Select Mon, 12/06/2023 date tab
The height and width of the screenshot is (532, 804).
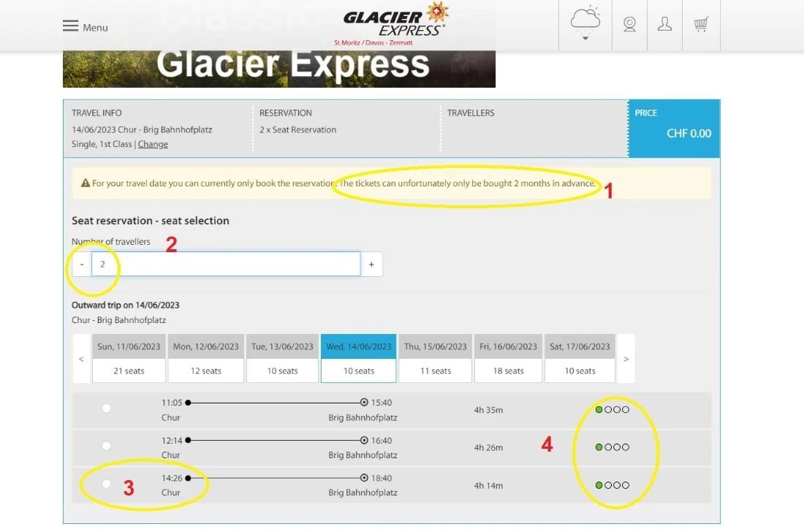[205, 358]
